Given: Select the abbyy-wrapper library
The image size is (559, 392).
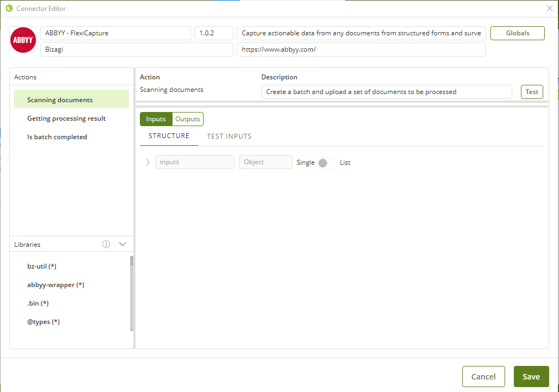Looking at the screenshot, I should (x=56, y=285).
